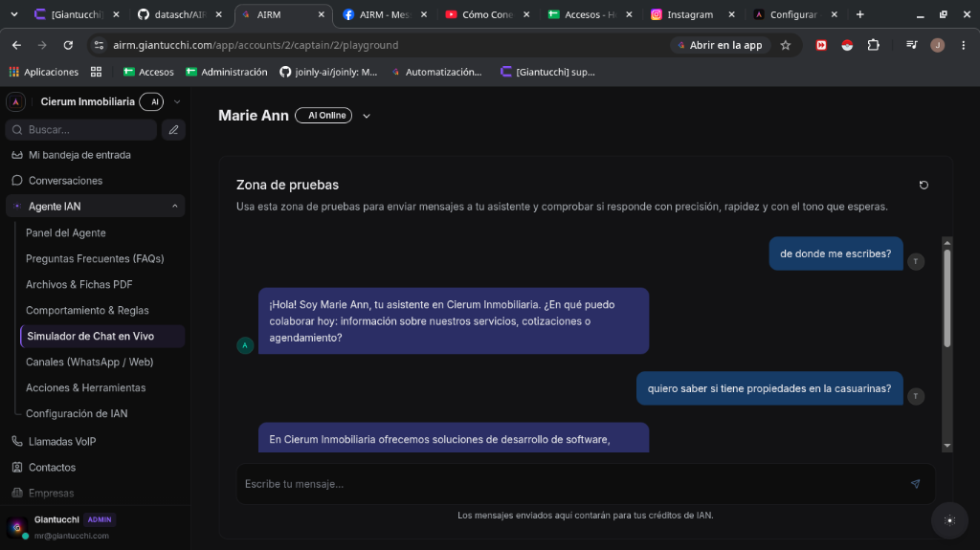Viewport: 980px width, 550px height.
Task: Select Comportamiento & Reglas menu item
Action: pyautogui.click(x=87, y=310)
